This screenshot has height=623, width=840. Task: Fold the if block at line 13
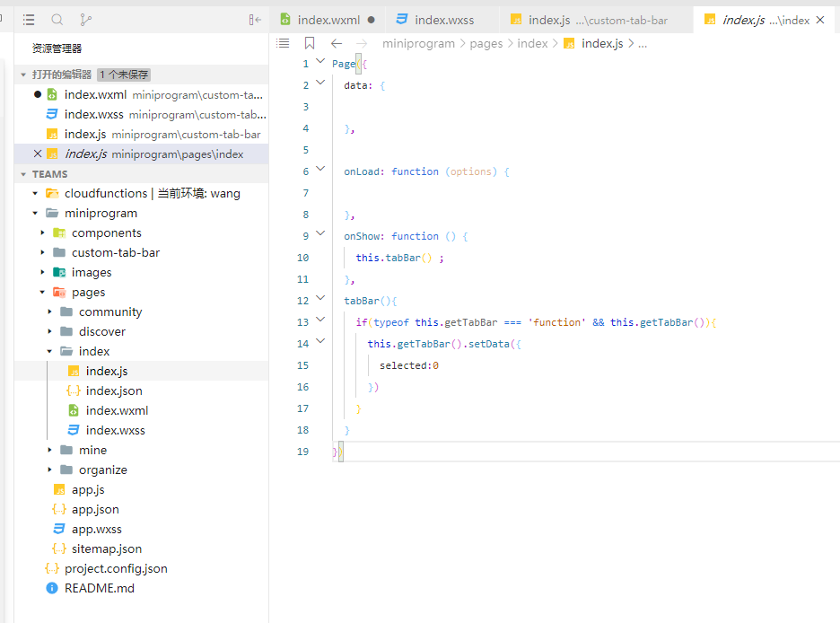tap(320, 320)
